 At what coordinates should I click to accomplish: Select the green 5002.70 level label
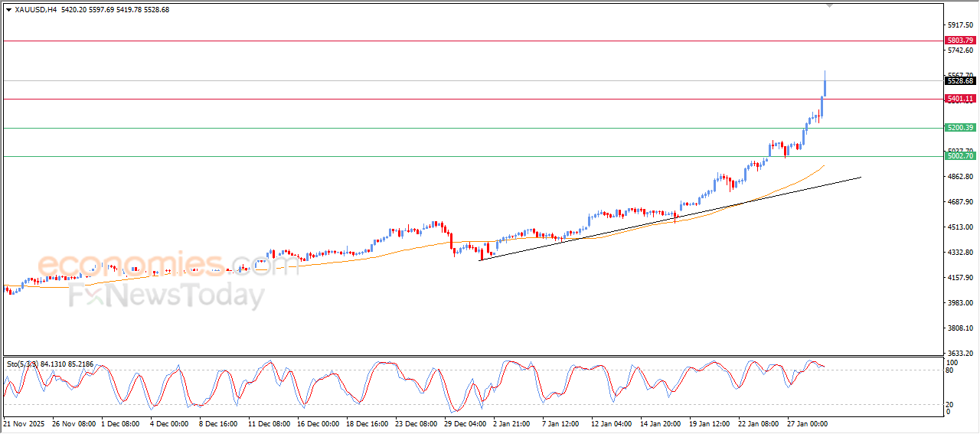(x=959, y=156)
